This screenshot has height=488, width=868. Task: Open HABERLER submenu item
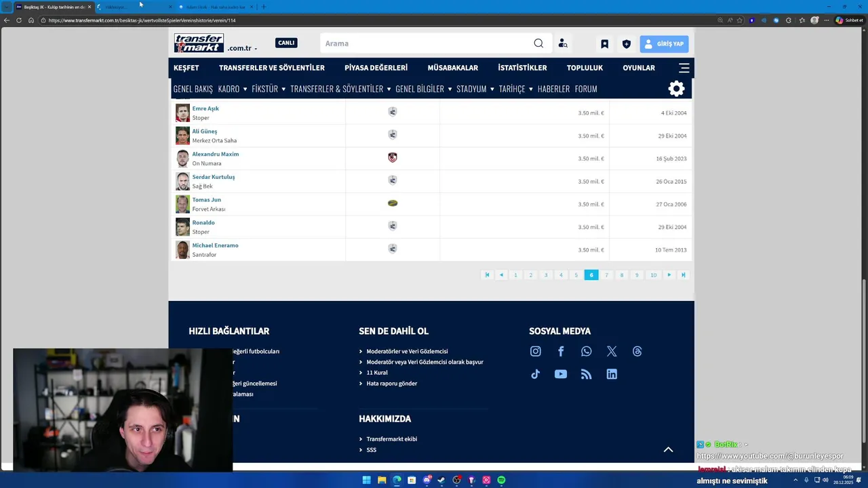tap(553, 89)
